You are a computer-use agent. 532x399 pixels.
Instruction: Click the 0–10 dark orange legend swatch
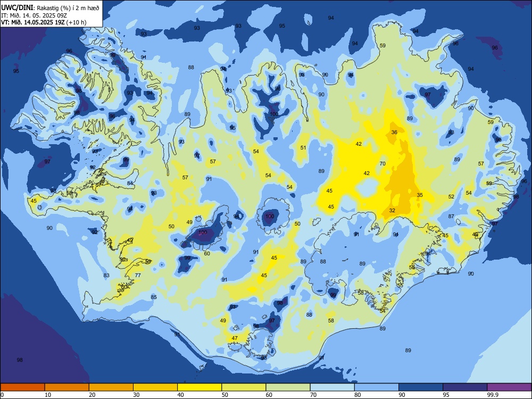[22, 387]
